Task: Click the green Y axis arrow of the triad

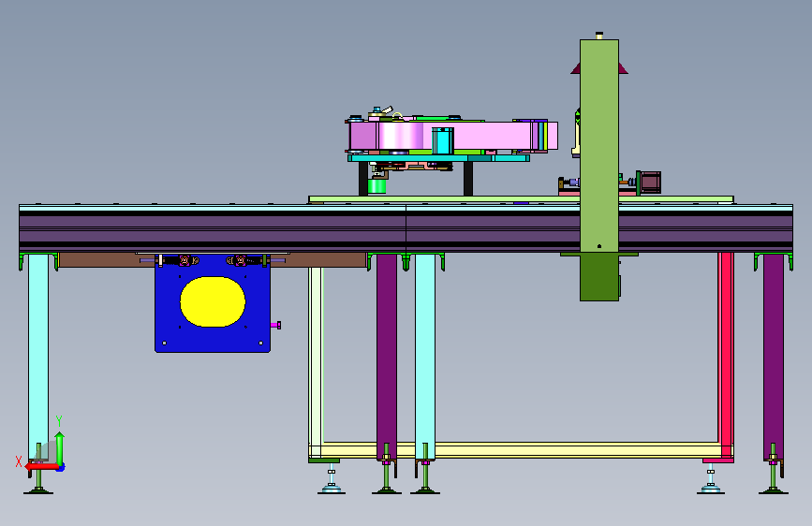Action: click(x=60, y=447)
